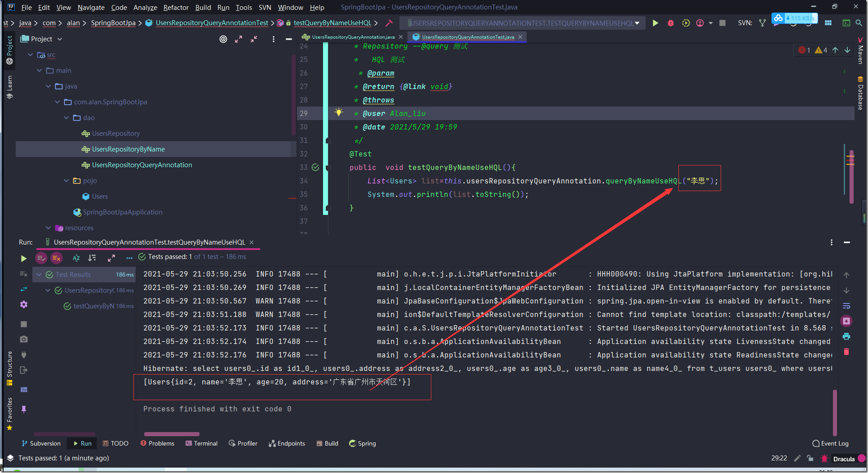Run with coverage from the toolbar
Image resolution: width=868 pixels, height=473 pixels.
click(686, 23)
